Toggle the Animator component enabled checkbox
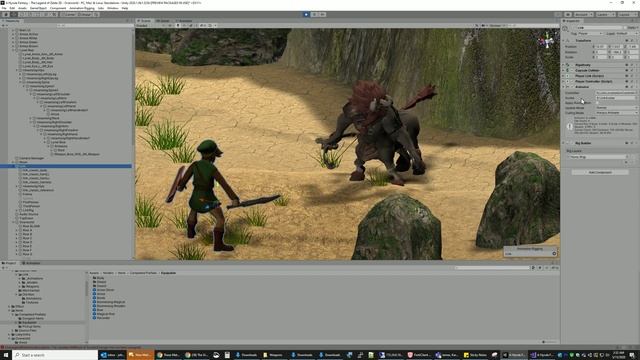The height and width of the screenshot is (360, 640). [572, 87]
